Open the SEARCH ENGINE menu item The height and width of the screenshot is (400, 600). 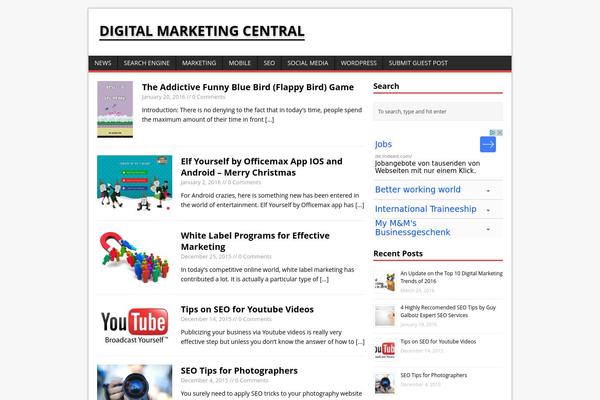(147, 63)
